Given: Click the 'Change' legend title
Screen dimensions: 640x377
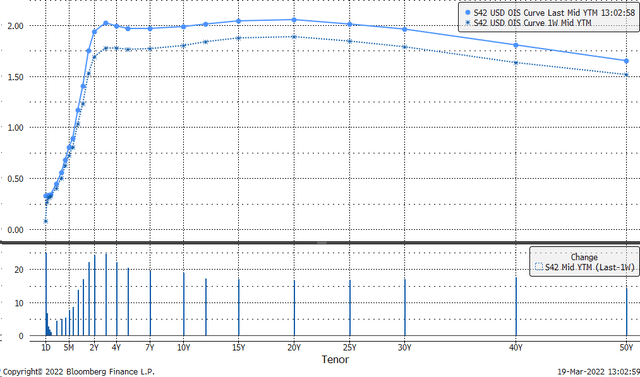Looking at the screenshot, I should 584,257.
